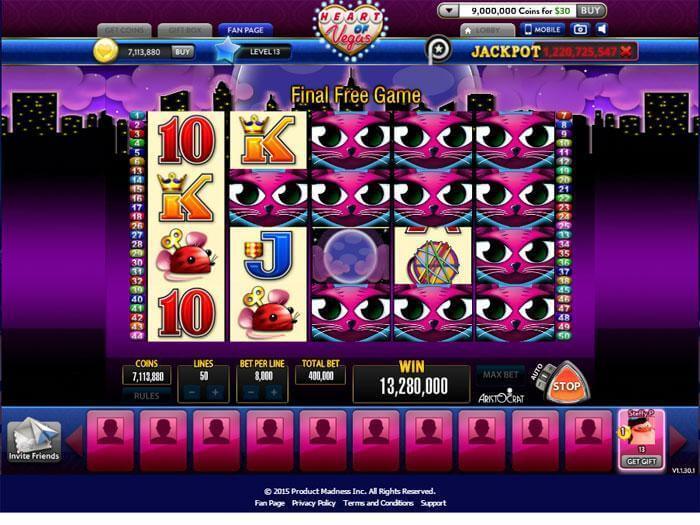This screenshot has width=700, height=525.
Task: Click the blue level star icon
Action: coord(228,50)
